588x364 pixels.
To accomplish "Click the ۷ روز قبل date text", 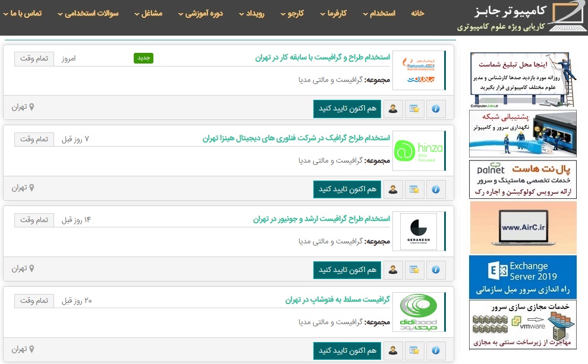I will [x=76, y=140].
